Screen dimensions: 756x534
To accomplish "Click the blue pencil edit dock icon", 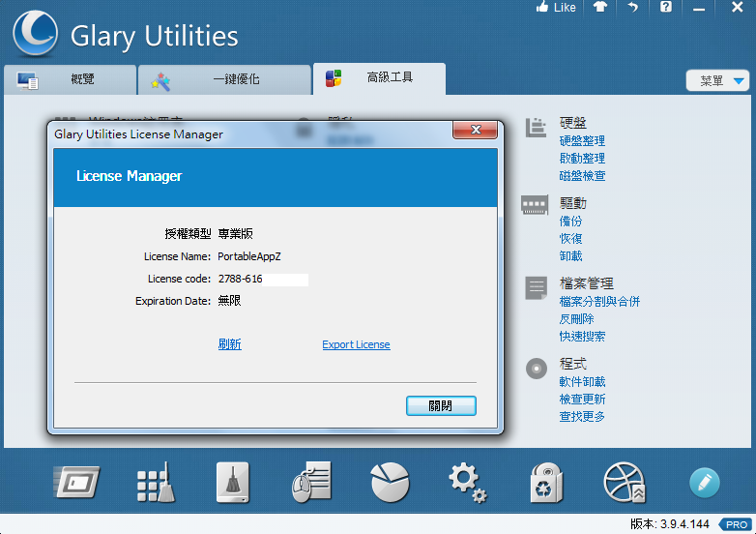I will [x=705, y=483].
